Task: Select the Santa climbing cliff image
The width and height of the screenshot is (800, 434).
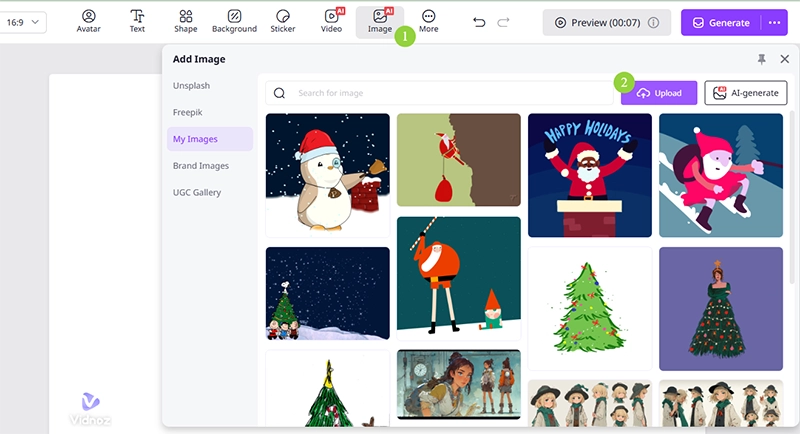Action: pos(459,160)
